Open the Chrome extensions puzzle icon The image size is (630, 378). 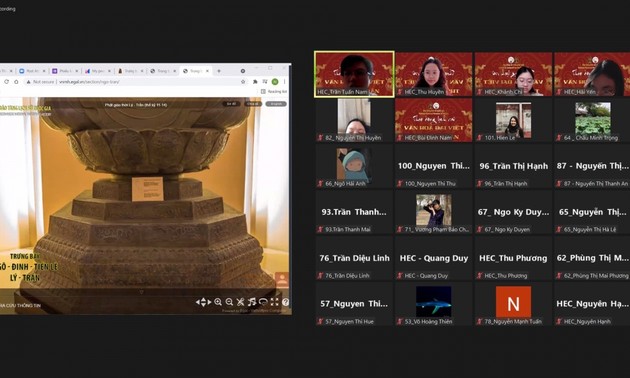255,82
